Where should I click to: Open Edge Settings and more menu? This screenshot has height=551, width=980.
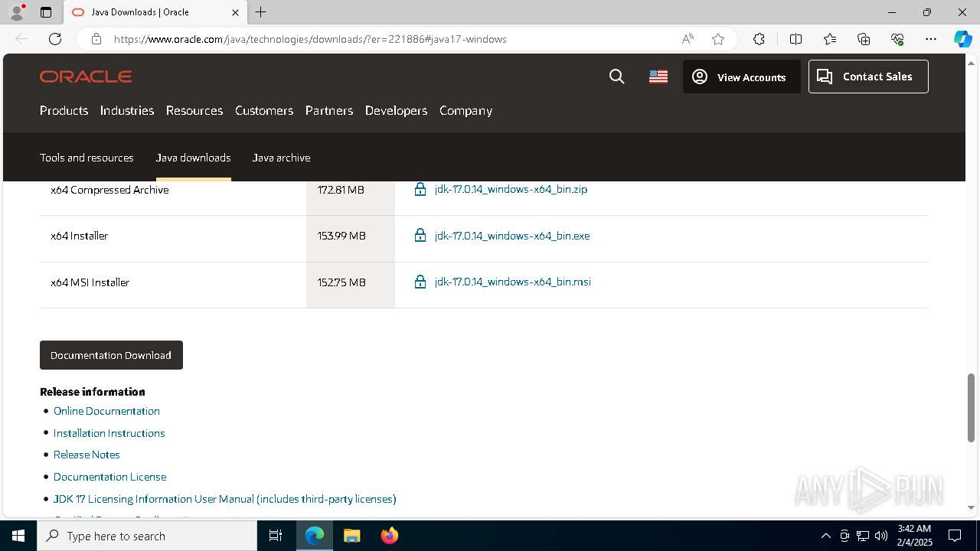click(x=931, y=39)
